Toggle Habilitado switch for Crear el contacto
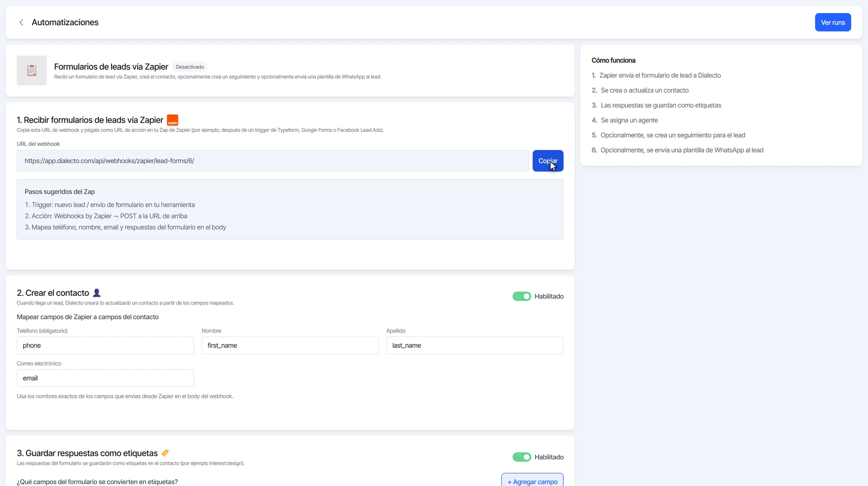Image resolution: width=868 pixels, height=486 pixels. pyautogui.click(x=522, y=296)
